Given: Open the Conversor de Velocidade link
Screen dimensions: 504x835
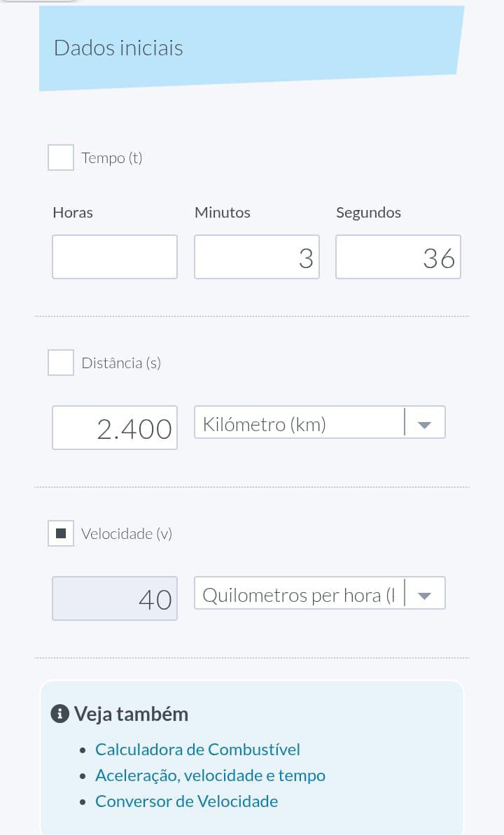Looking at the screenshot, I should pos(186,801).
